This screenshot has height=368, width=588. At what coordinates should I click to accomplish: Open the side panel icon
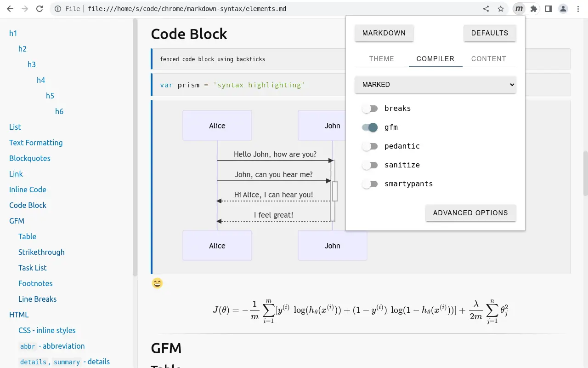coord(548,8)
